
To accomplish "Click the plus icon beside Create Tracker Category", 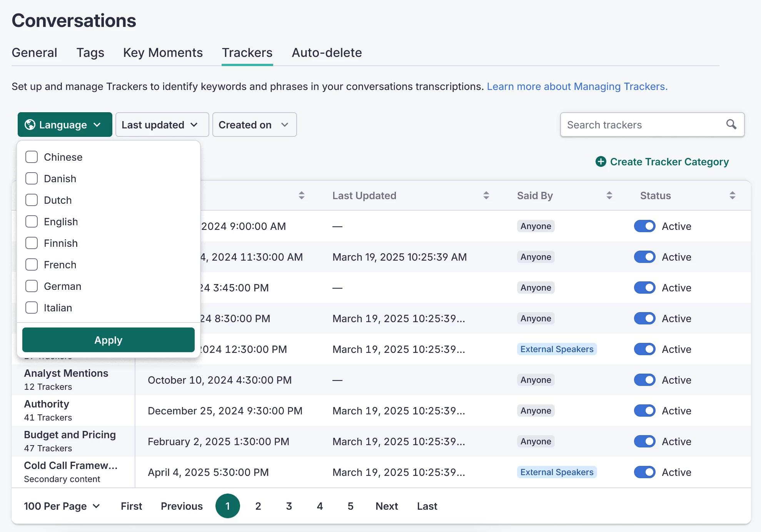I will pyautogui.click(x=601, y=162).
